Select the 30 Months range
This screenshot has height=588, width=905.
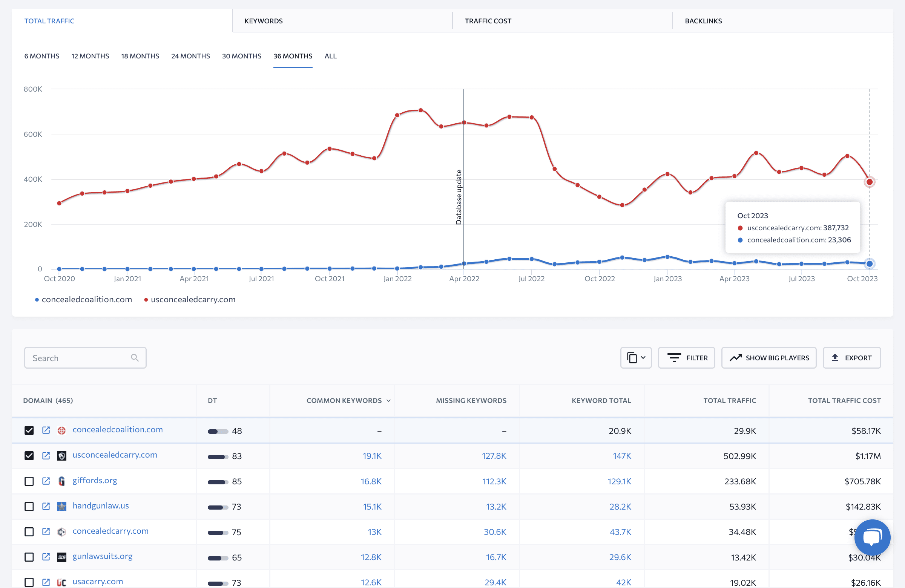241,56
